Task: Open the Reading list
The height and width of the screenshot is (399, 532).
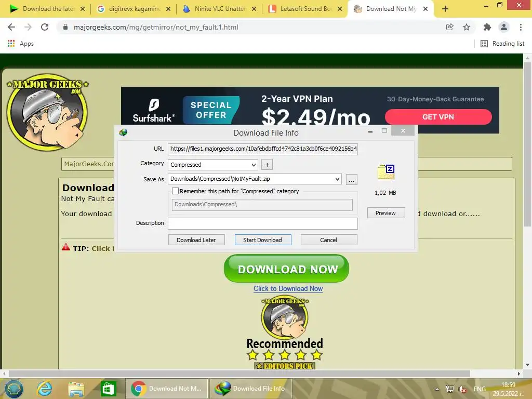Action: pyautogui.click(x=502, y=44)
